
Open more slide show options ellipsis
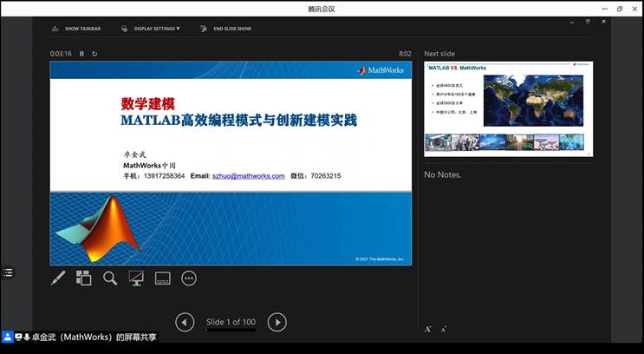[x=189, y=279]
